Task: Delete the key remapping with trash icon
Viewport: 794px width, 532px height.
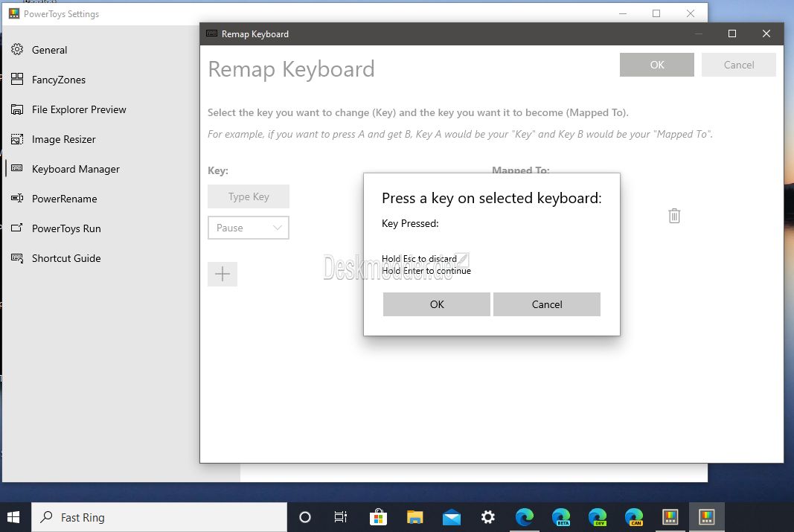Action: coord(674,216)
